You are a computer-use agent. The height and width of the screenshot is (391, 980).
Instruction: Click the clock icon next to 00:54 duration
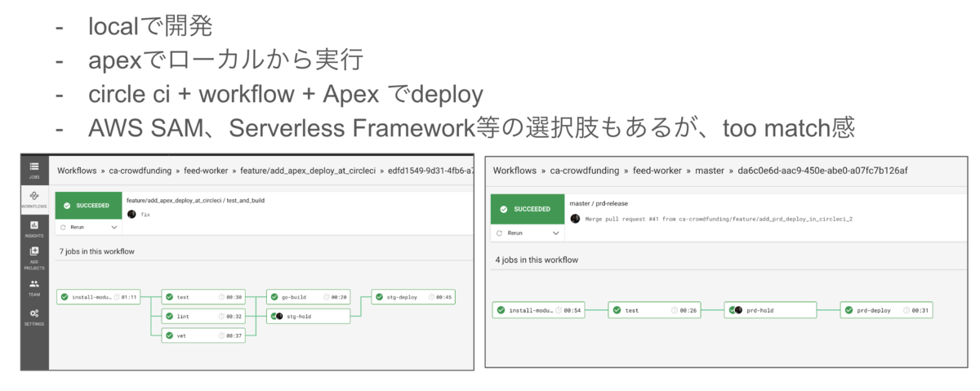coord(557,310)
